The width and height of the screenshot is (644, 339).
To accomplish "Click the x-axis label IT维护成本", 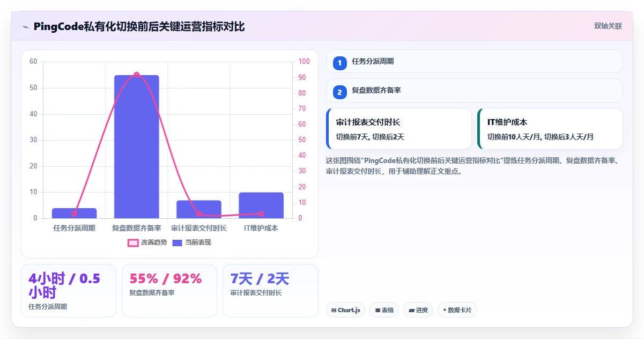I will [261, 228].
